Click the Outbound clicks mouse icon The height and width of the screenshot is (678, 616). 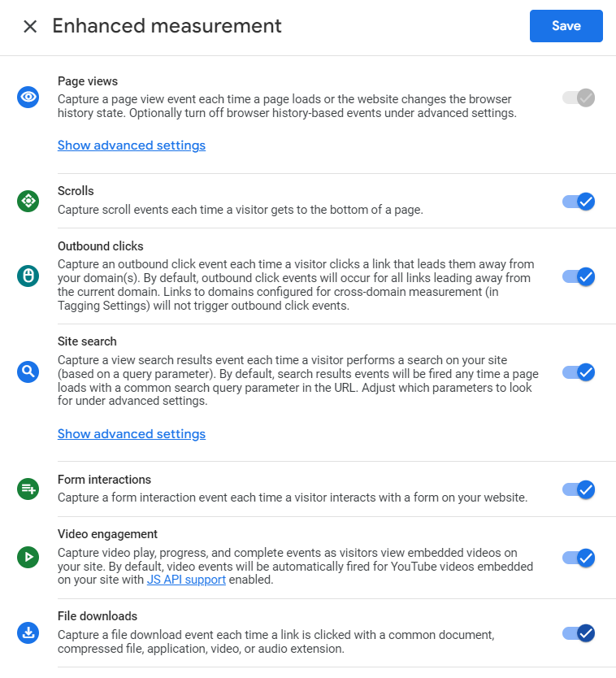click(28, 276)
